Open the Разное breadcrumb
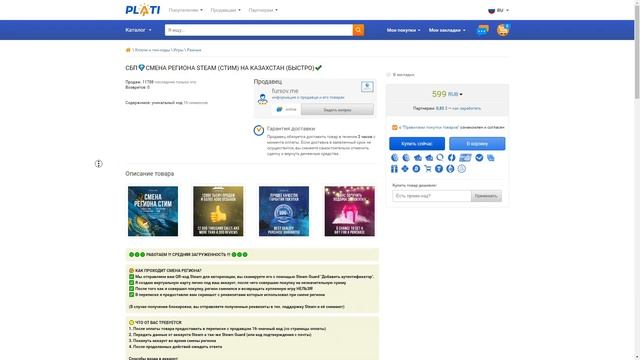 [194, 50]
